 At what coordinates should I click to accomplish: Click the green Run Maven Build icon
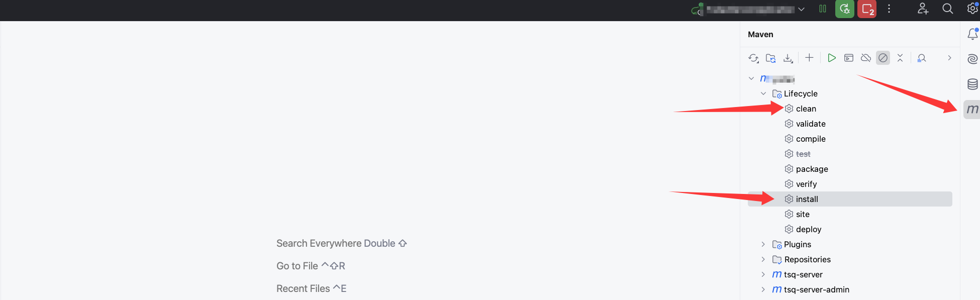[832, 58]
